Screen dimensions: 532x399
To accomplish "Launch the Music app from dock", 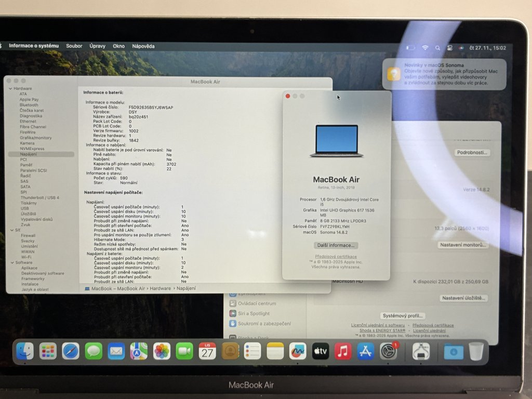I will (343, 351).
